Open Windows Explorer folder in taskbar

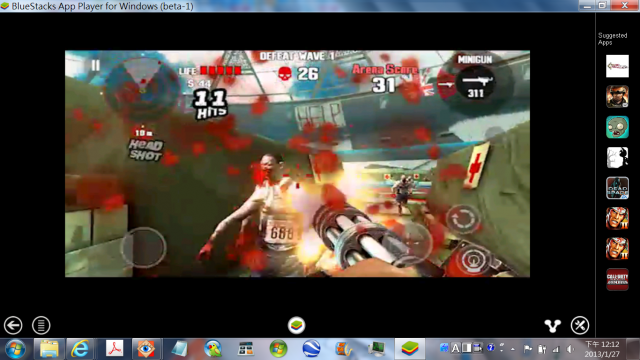[49, 349]
